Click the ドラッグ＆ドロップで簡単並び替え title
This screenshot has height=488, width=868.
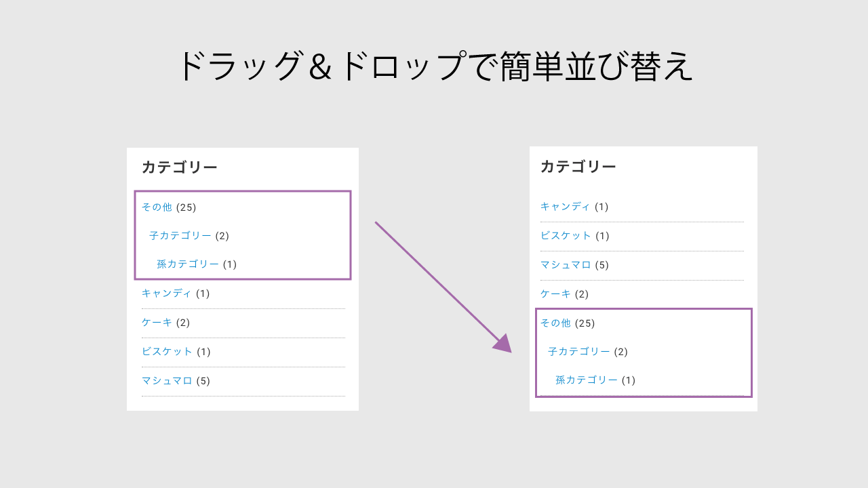[x=434, y=66]
